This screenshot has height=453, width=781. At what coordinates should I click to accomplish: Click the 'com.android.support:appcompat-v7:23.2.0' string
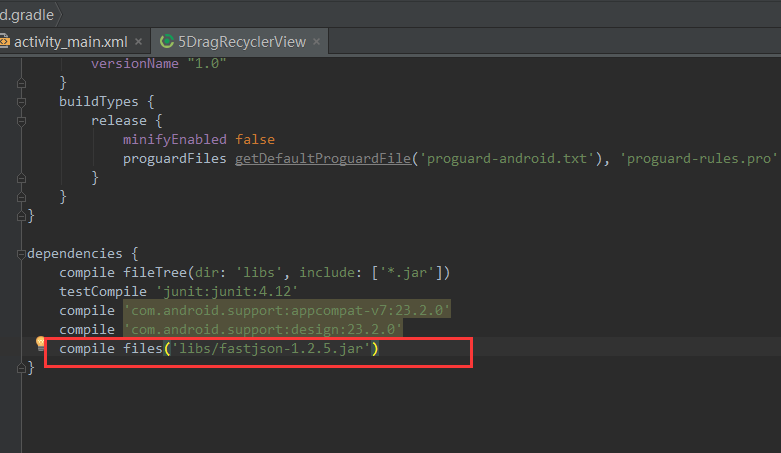tap(287, 310)
